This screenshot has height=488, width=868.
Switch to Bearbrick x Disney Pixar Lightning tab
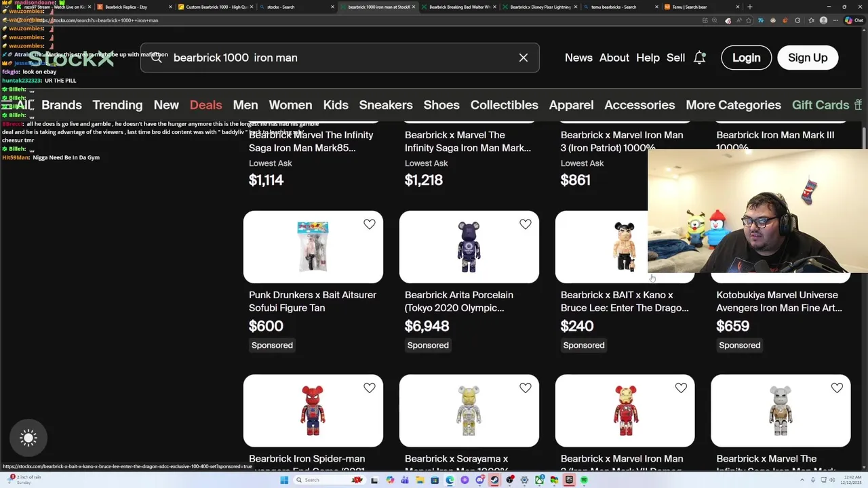(x=539, y=7)
